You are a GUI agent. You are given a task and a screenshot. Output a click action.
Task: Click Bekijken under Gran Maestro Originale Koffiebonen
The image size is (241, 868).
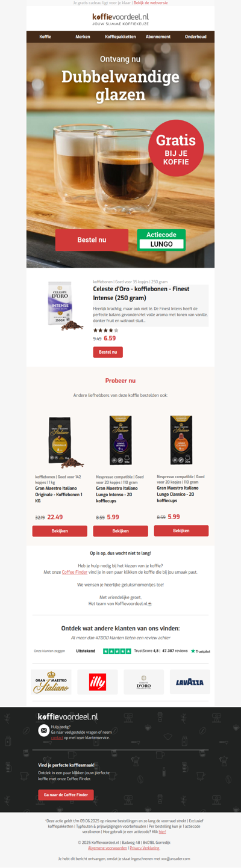(60, 531)
